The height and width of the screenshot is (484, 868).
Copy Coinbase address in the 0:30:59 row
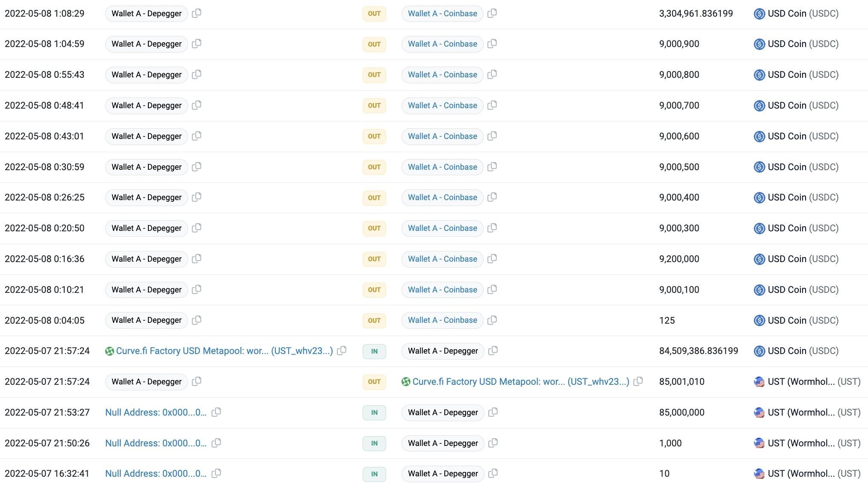click(492, 167)
